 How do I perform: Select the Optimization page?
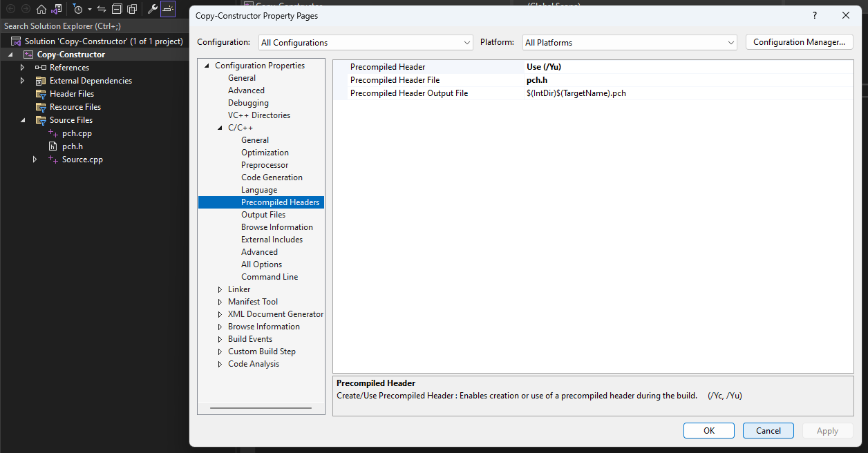[265, 153]
